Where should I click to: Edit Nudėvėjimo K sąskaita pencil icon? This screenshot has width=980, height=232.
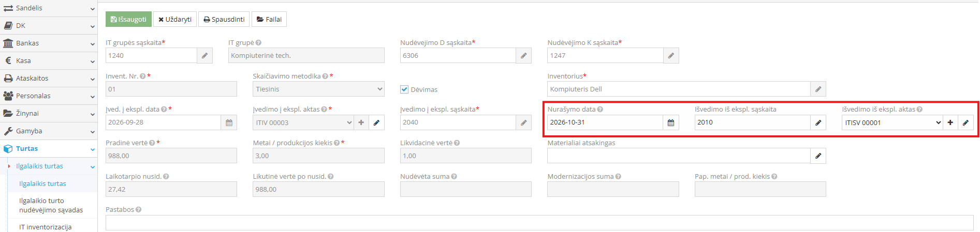[671, 55]
